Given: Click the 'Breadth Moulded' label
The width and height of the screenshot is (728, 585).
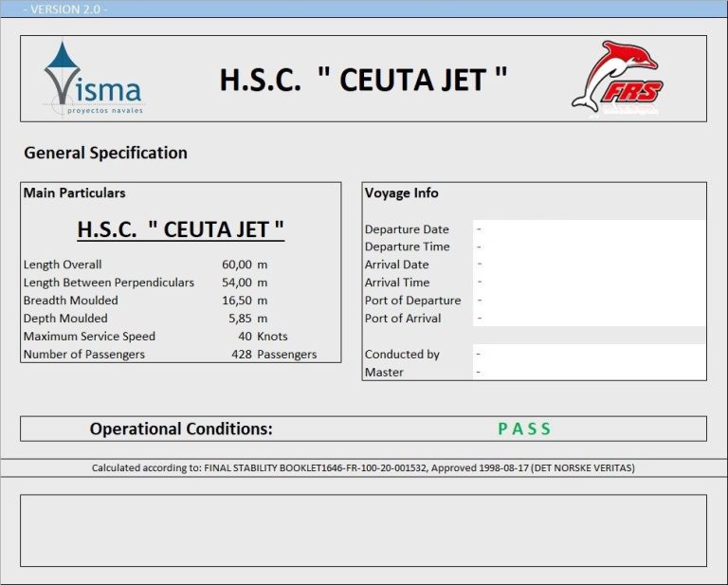Looking at the screenshot, I should click(x=70, y=301).
